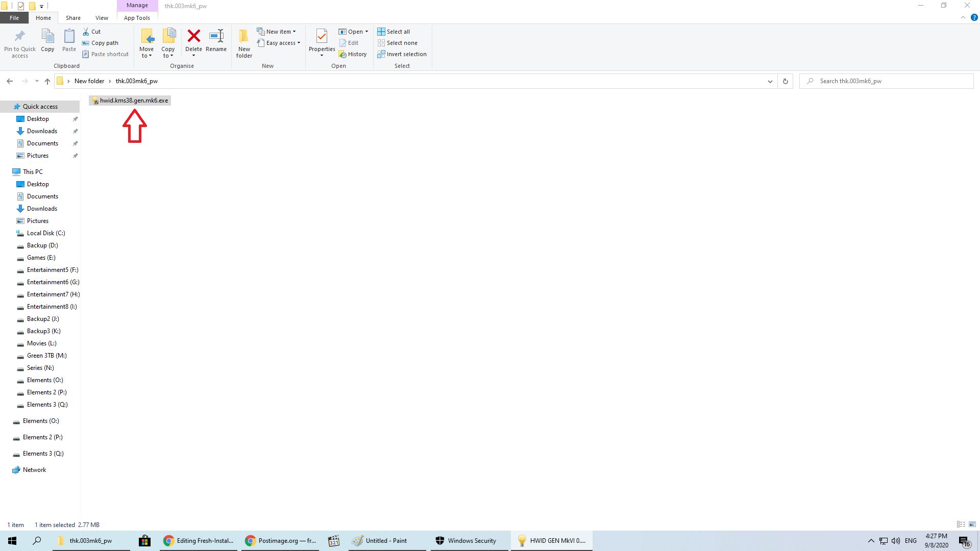Click Invert selection button
980x551 pixels.
(x=402, y=54)
